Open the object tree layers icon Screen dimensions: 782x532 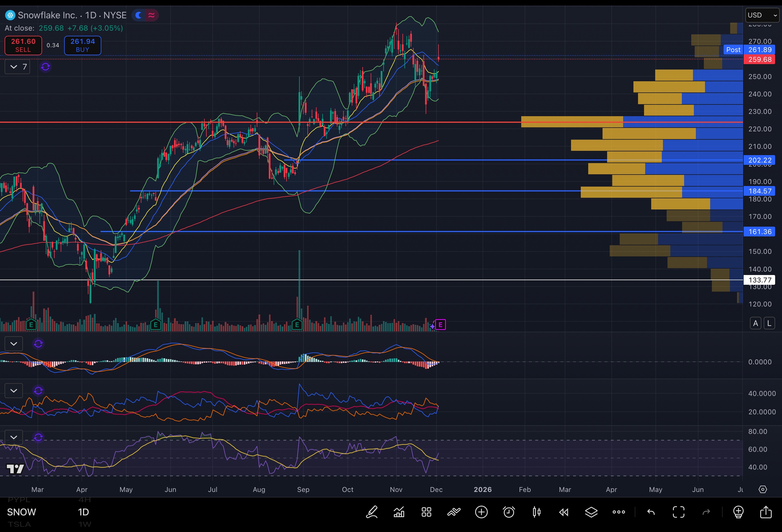point(591,512)
